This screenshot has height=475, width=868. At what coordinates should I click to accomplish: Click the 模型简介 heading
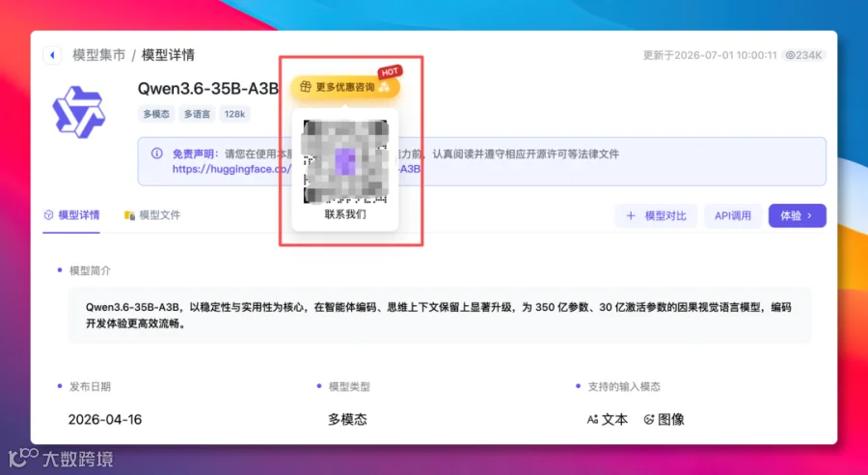(90, 270)
